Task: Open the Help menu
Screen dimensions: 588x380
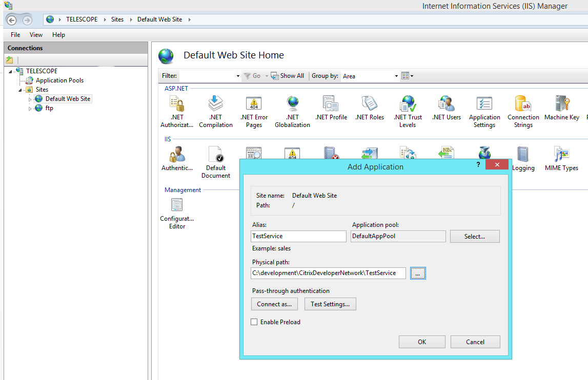Action: [x=58, y=35]
